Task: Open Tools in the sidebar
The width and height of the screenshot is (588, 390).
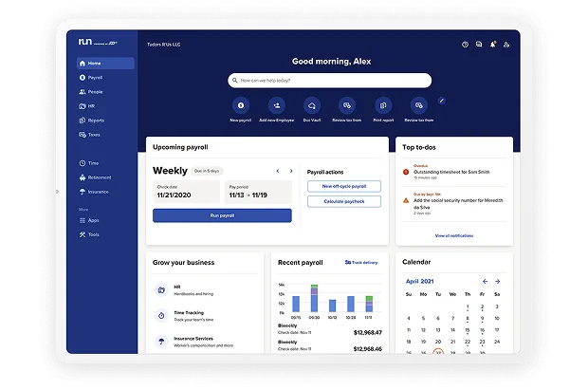Action: (89, 234)
